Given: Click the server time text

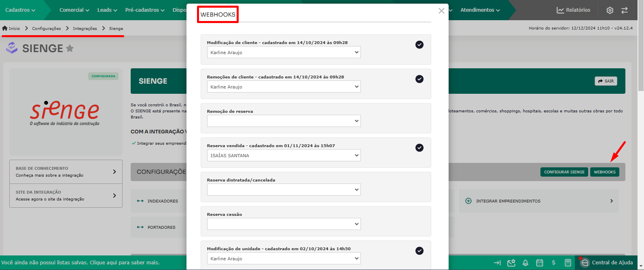Looking at the screenshot, I should coord(580,28).
